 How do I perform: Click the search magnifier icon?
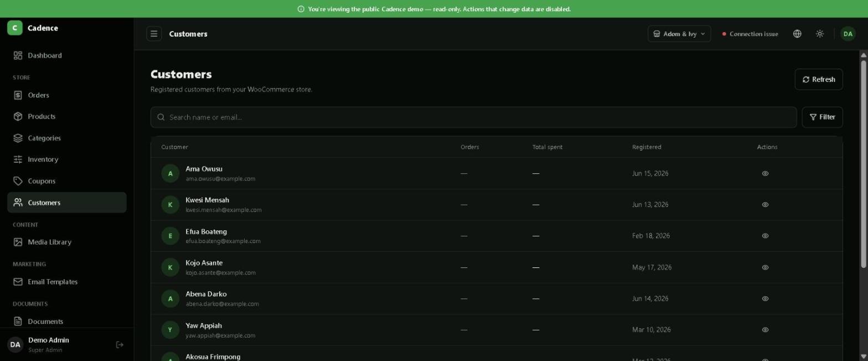pos(161,117)
